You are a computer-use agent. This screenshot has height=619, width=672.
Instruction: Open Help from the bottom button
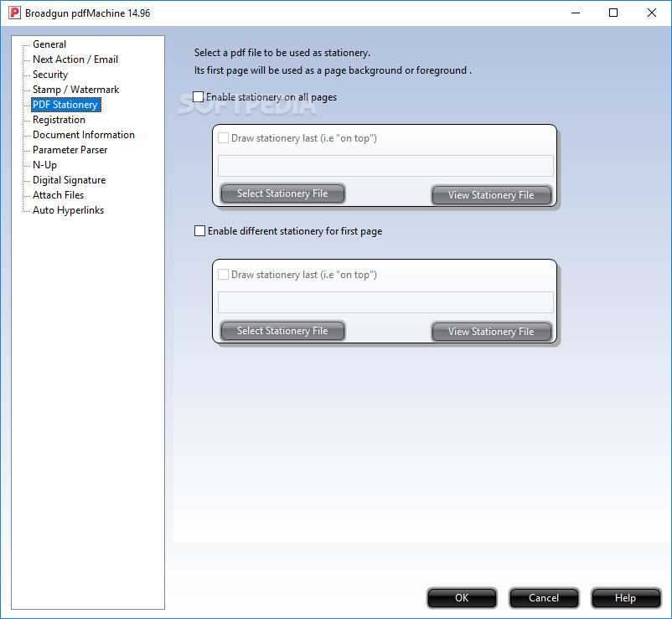click(626, 598)
